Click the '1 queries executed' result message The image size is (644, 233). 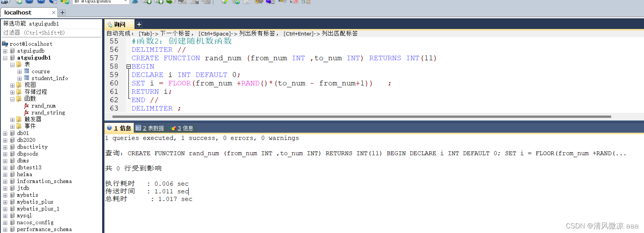(202, 138)
